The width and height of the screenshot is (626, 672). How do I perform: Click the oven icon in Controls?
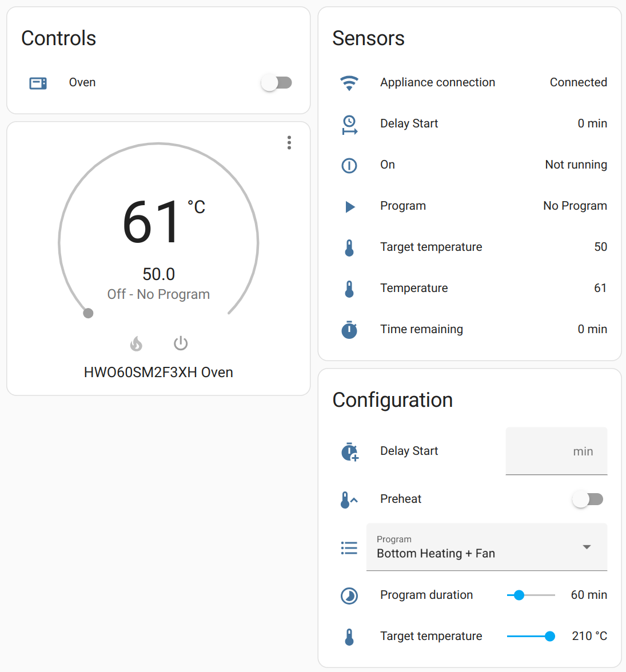point(38,83)
